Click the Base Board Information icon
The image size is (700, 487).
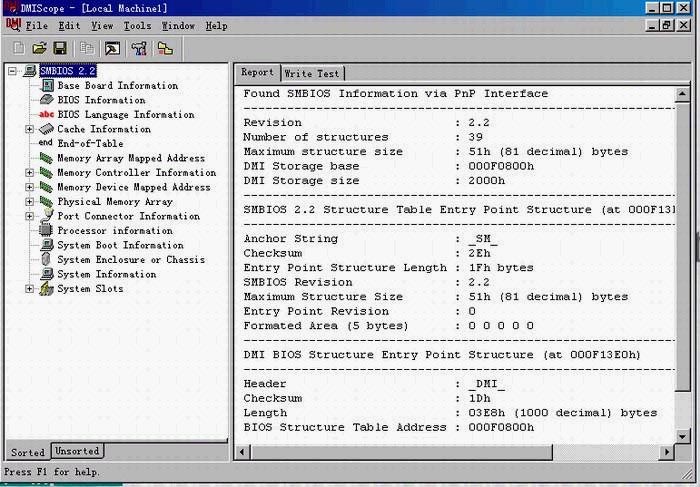pos(46,86)
